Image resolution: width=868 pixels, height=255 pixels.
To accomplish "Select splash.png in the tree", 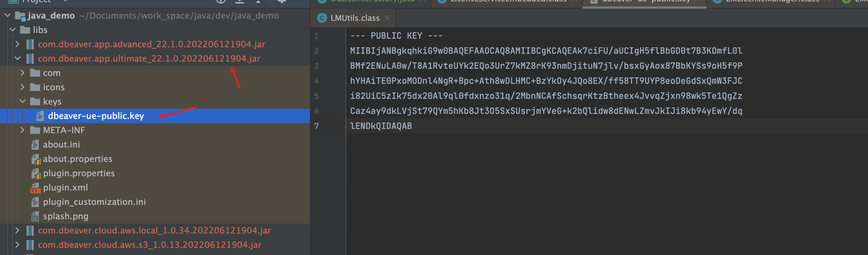I will click(x=66, y=216).
